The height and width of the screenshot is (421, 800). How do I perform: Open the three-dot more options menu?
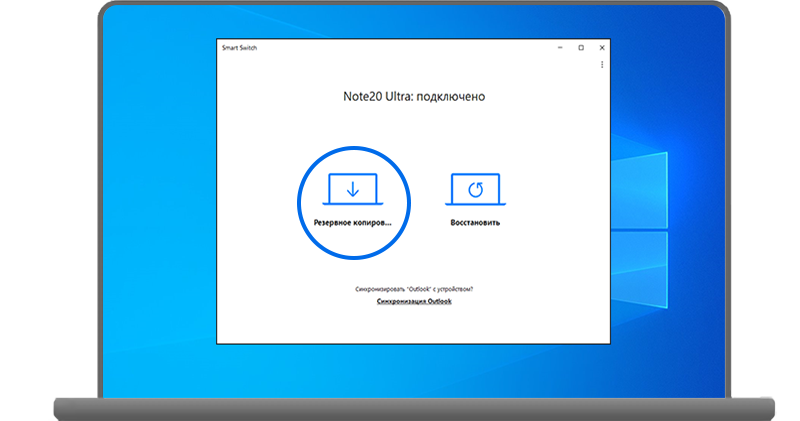click(x=602, y=65)
